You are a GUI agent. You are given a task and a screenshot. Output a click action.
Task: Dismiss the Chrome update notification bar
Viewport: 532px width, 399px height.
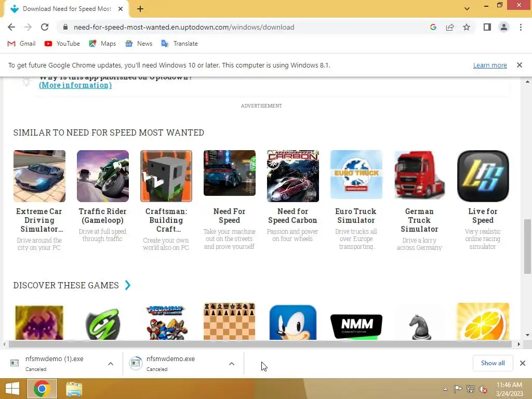coord(520,65)
